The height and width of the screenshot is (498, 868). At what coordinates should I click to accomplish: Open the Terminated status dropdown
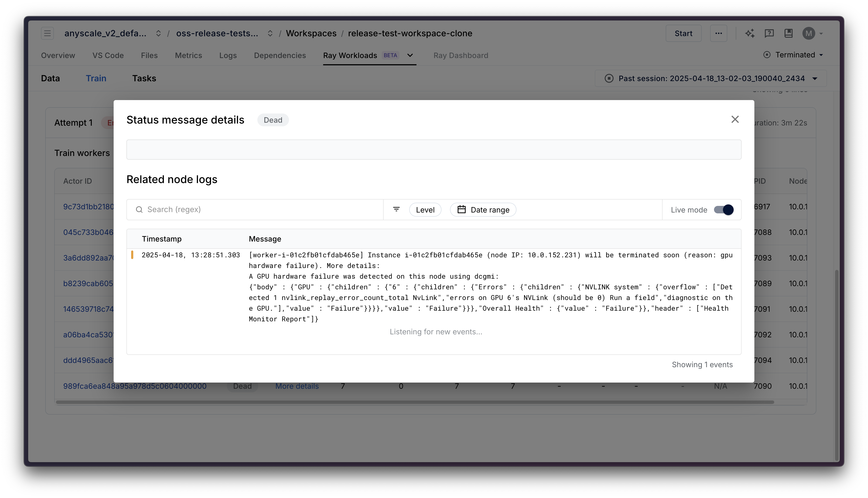[x=795, y=55]
